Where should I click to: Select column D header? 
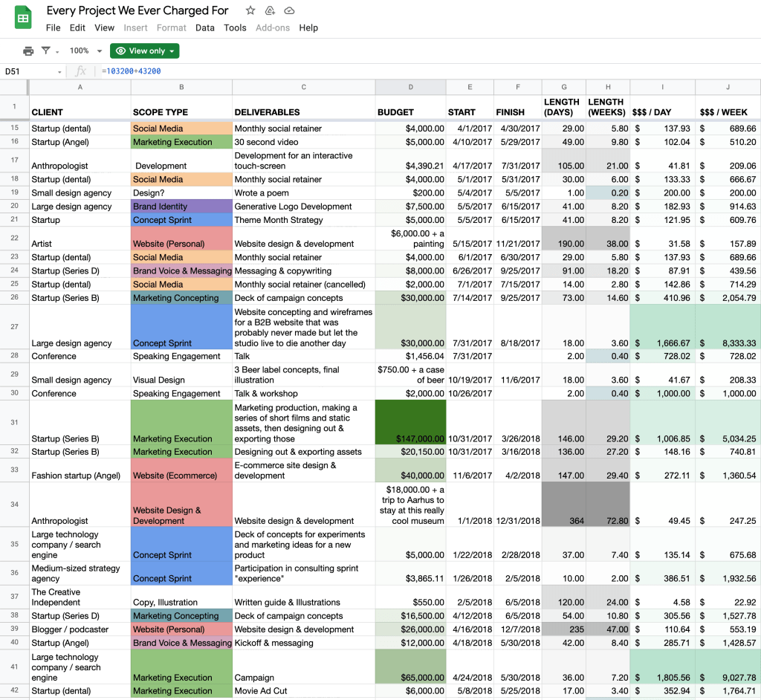[x=411, y=88]
